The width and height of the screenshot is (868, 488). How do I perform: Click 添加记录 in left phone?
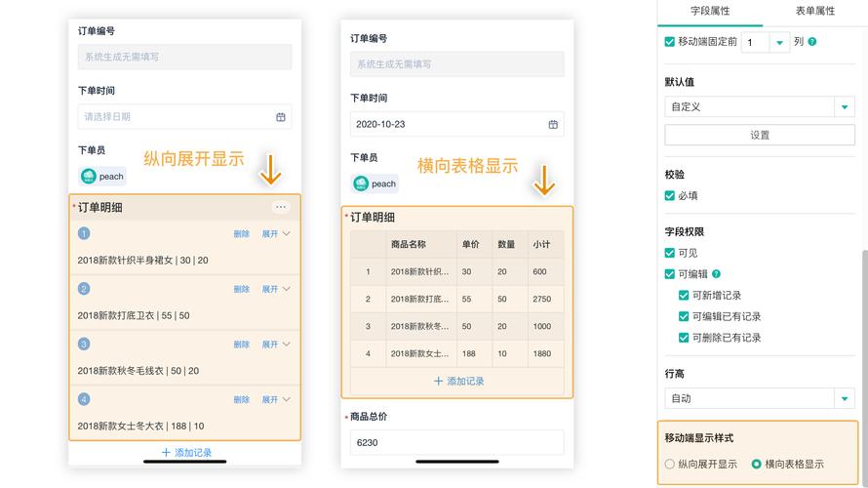coord(186,453)
